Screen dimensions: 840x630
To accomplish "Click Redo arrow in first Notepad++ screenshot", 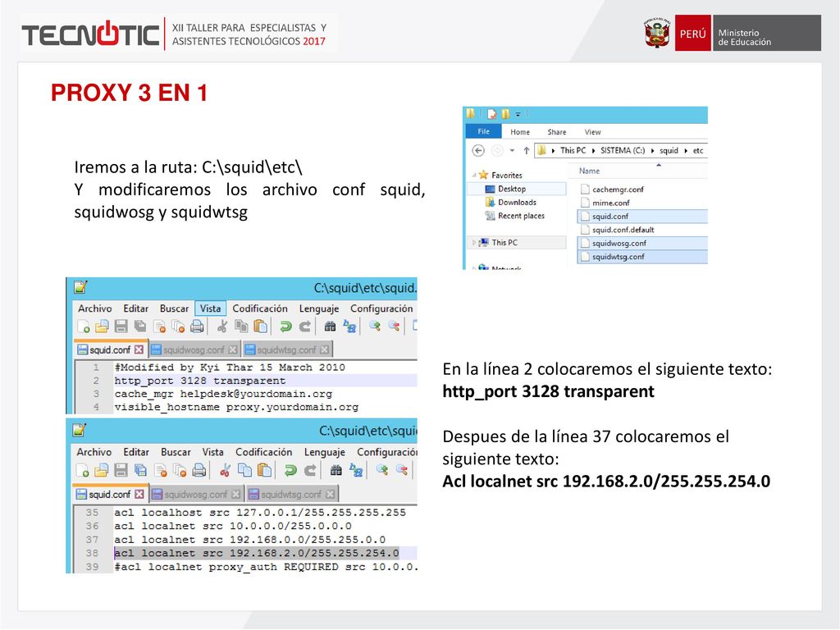I will coord(305,326).
